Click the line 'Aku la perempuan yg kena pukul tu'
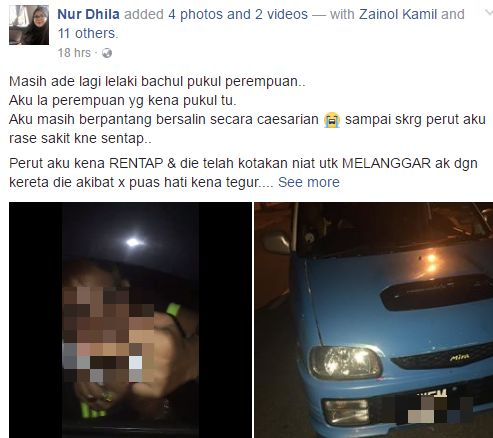The width and height of the screenshot is (493, 438). click(x=123, y=100)
